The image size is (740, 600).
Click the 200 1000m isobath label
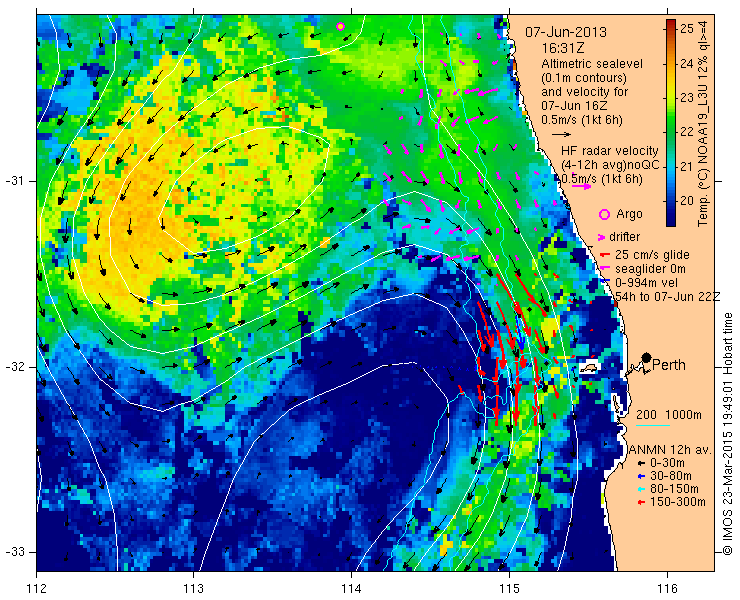click(x=669, y=415)
